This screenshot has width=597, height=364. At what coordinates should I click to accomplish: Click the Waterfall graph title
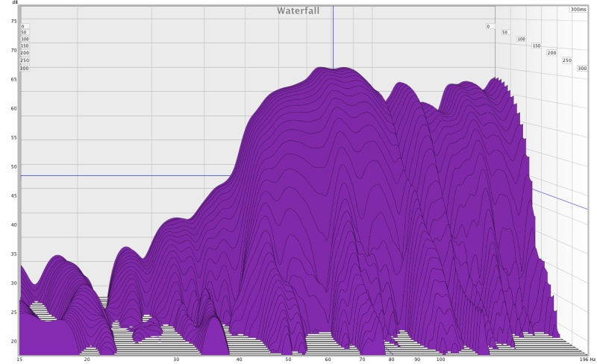tap(298, 10)
